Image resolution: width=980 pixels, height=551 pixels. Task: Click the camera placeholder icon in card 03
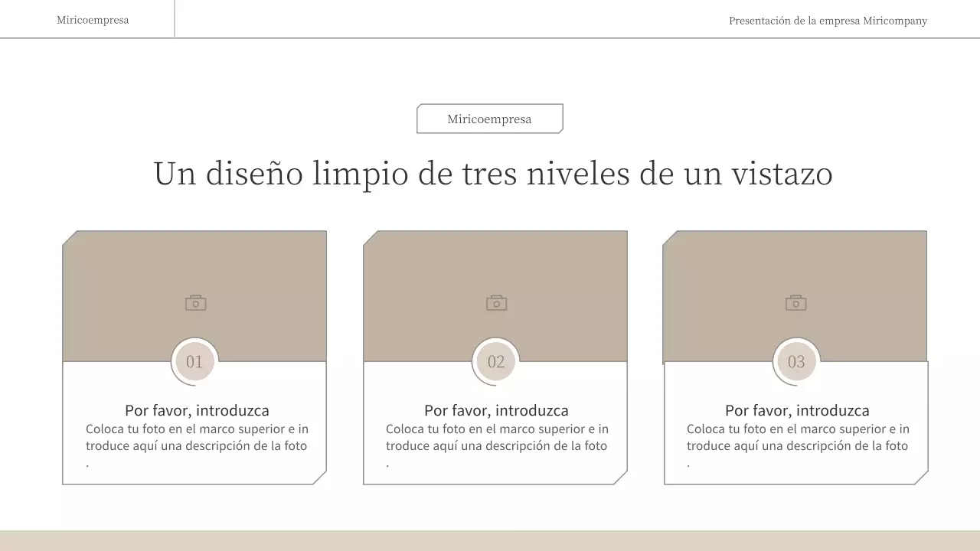[x=795, y=302]
